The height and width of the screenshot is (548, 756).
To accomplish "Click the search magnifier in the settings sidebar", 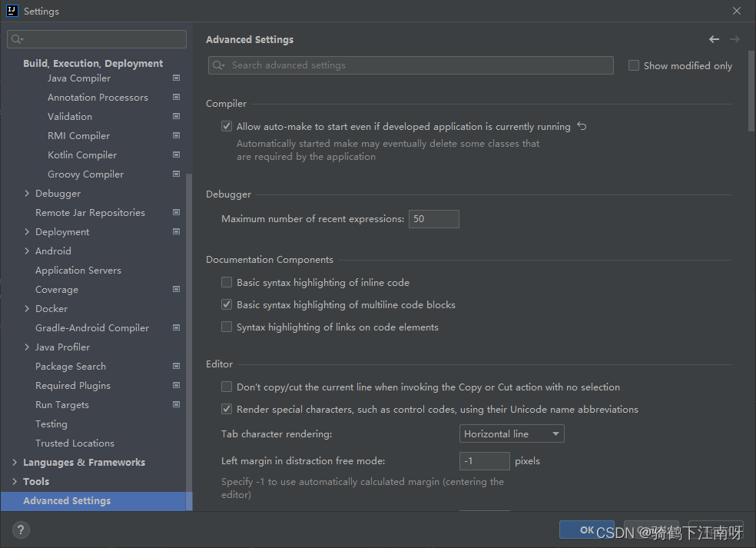I will 17,38.
